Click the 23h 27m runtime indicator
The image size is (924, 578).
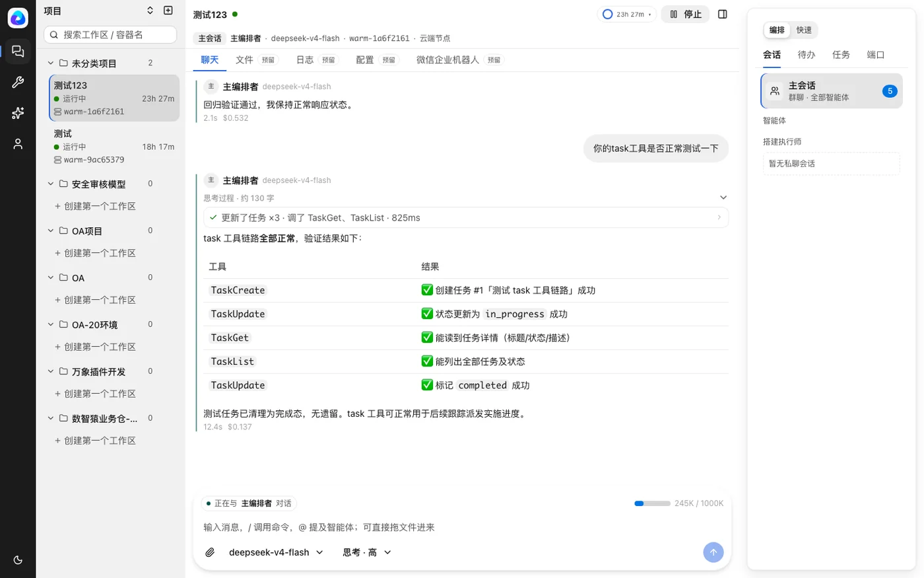(x=626, y=14)
